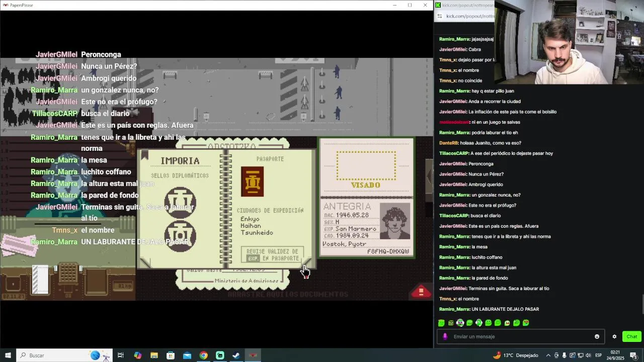644x362 pixels.
Task: Show hidden system tray icons
Action: pos(548,355)
